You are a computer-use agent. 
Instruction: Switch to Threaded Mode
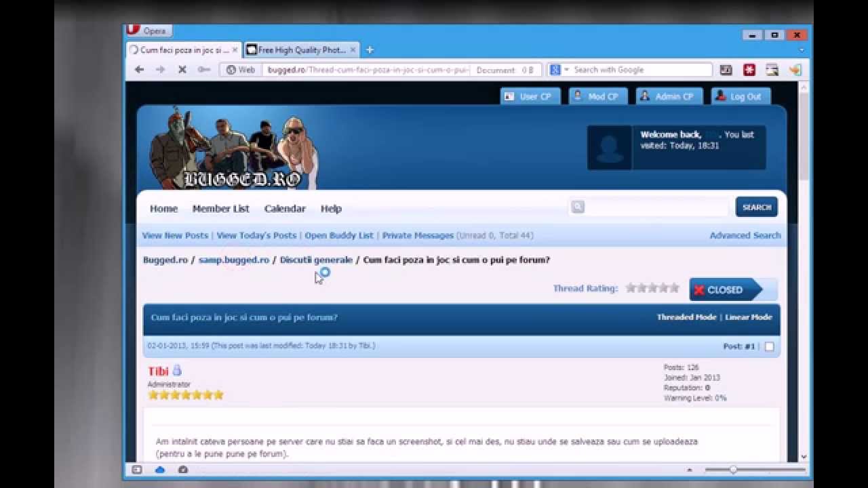pos(686,317)
